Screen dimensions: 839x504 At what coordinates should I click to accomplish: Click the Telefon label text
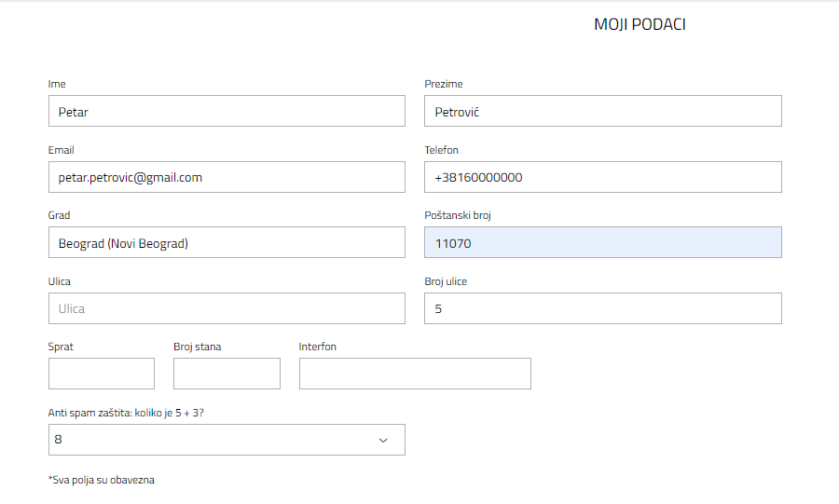click(x=442, y=150)
